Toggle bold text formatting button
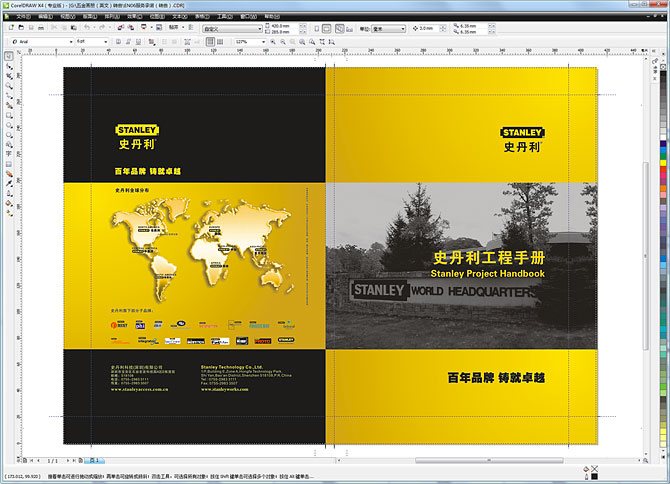The height and width of the screenshot is (484, 670). (x=119, y=41)
